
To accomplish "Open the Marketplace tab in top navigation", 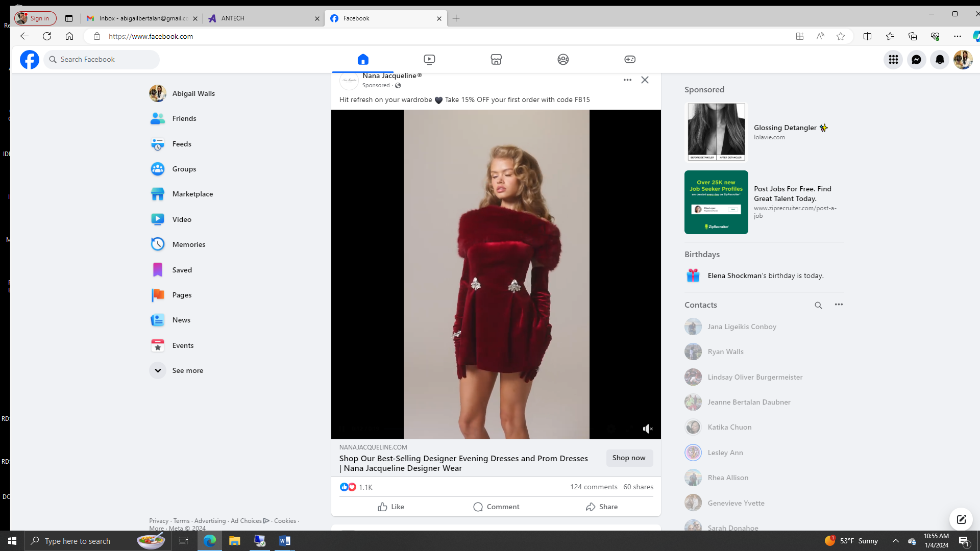I will 496,60.
